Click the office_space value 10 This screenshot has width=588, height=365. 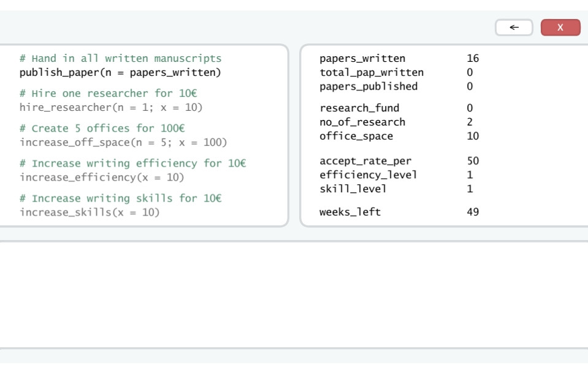tap(473, 136)
